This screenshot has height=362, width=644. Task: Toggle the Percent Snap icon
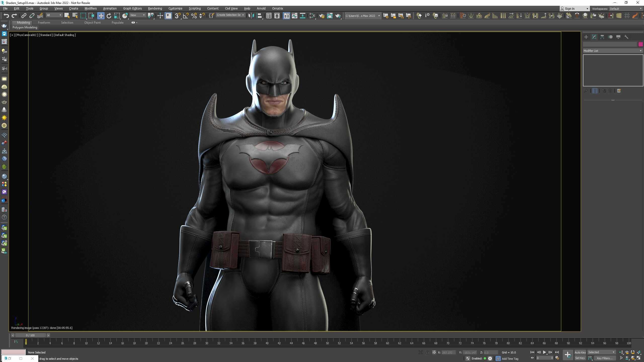coord(194,16)
